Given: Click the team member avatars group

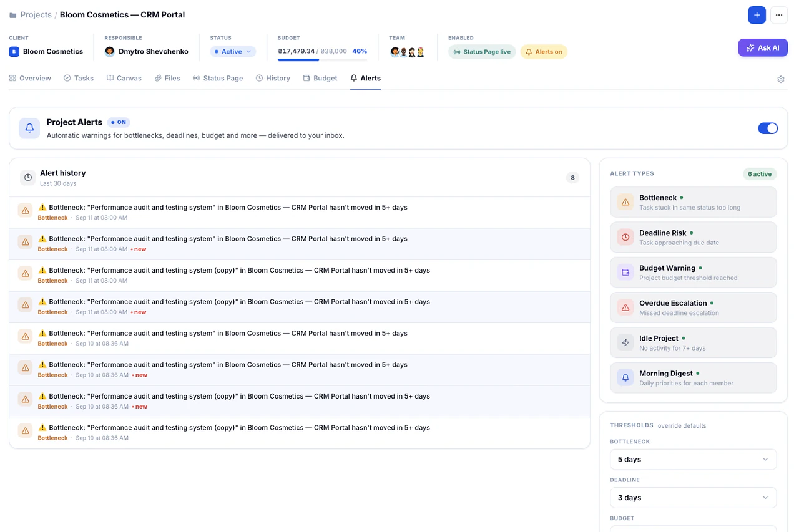Looking at the screenshot, I should pos(408,52).
